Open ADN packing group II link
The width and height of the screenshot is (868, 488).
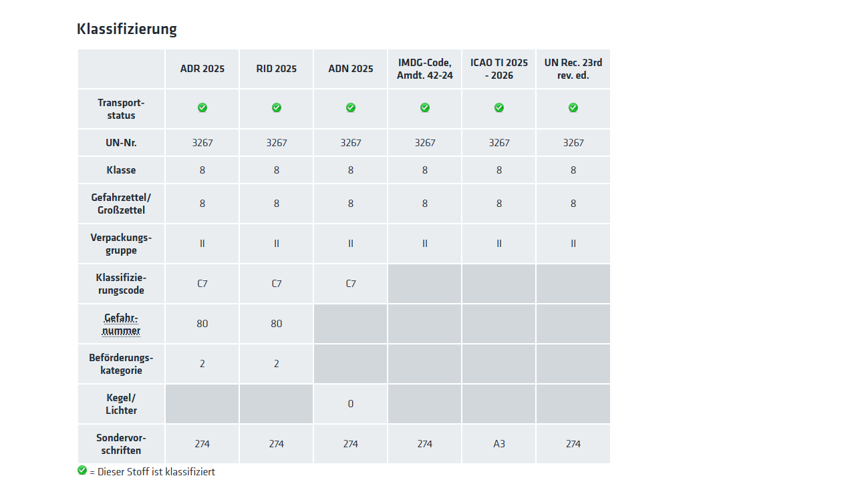coord(351,244)
